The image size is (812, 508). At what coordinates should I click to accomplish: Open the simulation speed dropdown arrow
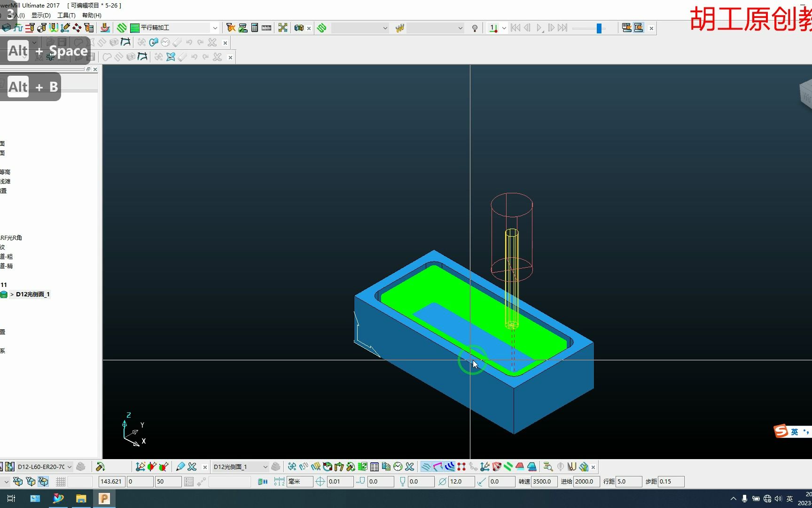coord(504,28)
